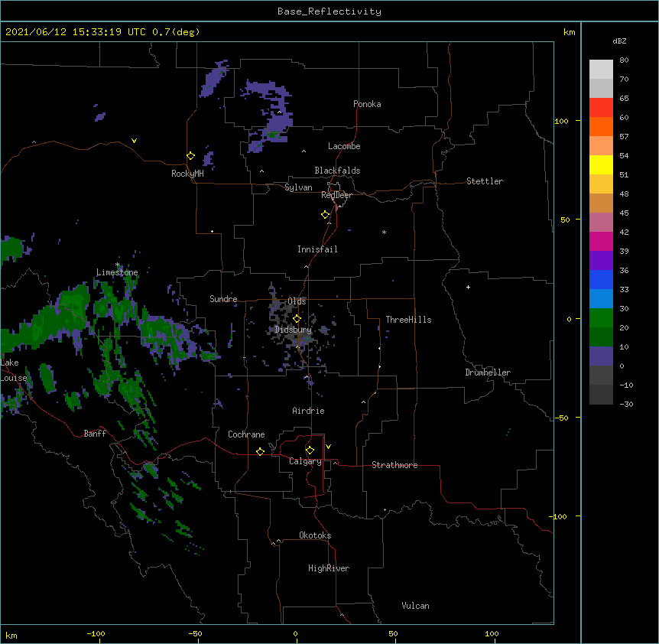
Task: Click the Cochrane label
Action: (246, 434)
